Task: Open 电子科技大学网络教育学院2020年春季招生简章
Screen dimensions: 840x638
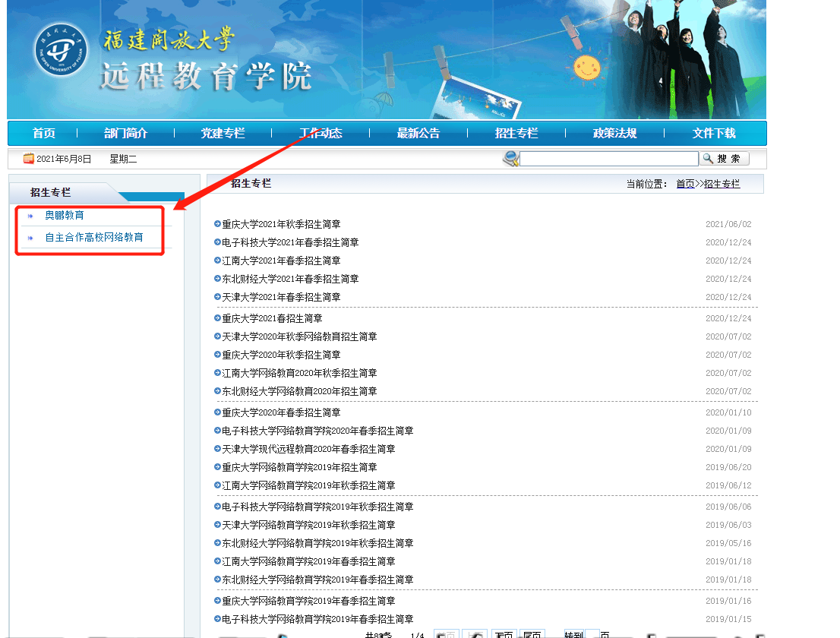Action: pos(317,431)
